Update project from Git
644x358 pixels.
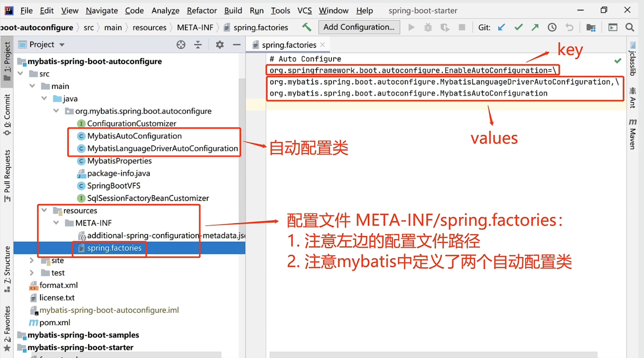pyautogui.click(x=502, y=27)
